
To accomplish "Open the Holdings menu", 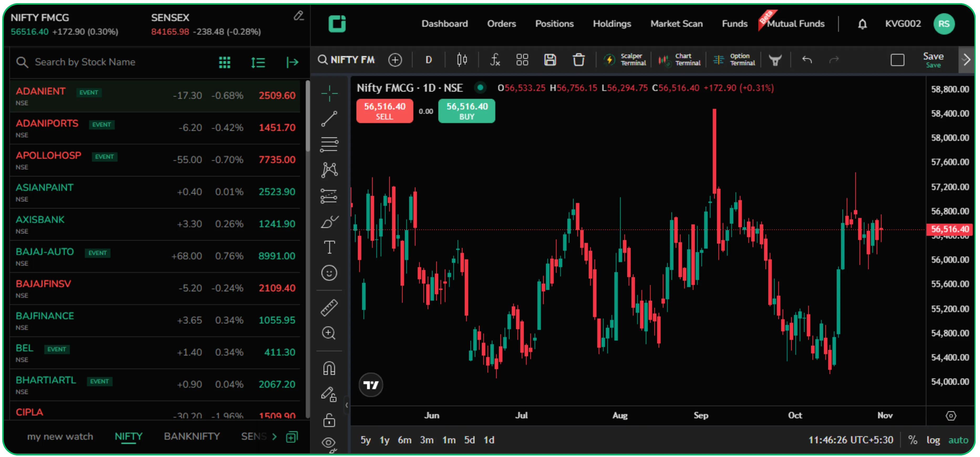I will (x=612, y=24).
